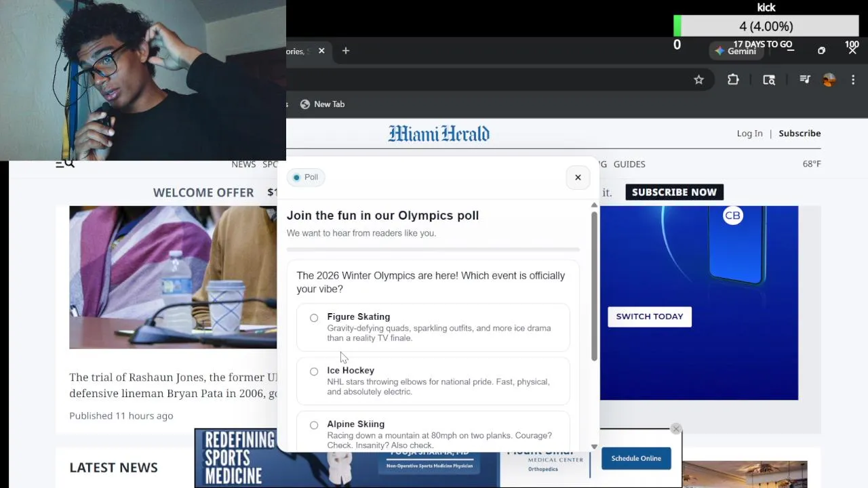
Task: Launch the Gemini assistant button
Action: (736, 51)
